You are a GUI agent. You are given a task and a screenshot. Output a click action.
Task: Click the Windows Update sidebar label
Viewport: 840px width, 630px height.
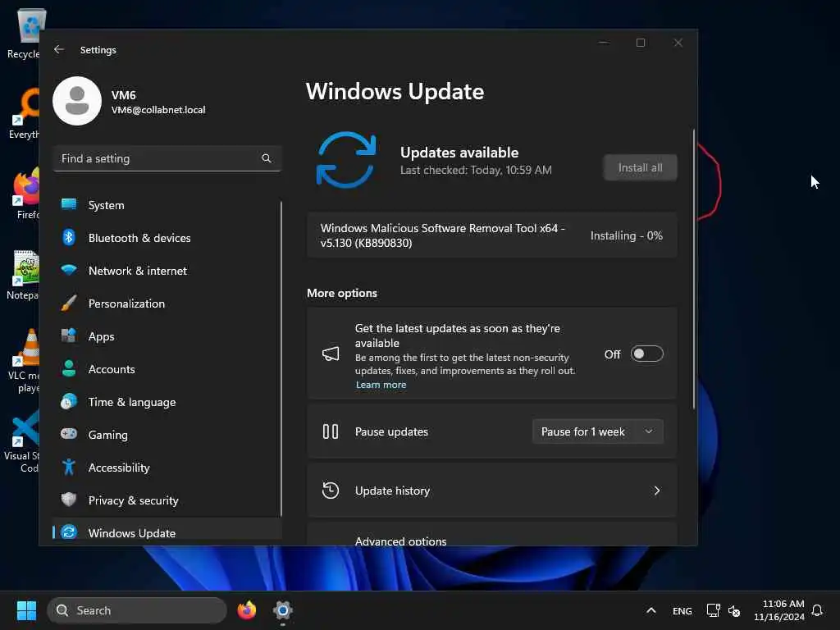tap(132, 532)
